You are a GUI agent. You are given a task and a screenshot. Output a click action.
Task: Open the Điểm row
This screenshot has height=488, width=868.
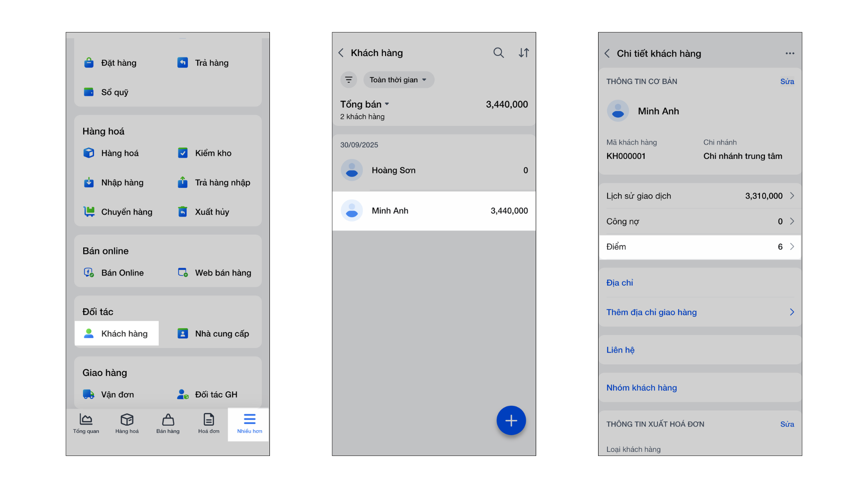tap(700, 247)
